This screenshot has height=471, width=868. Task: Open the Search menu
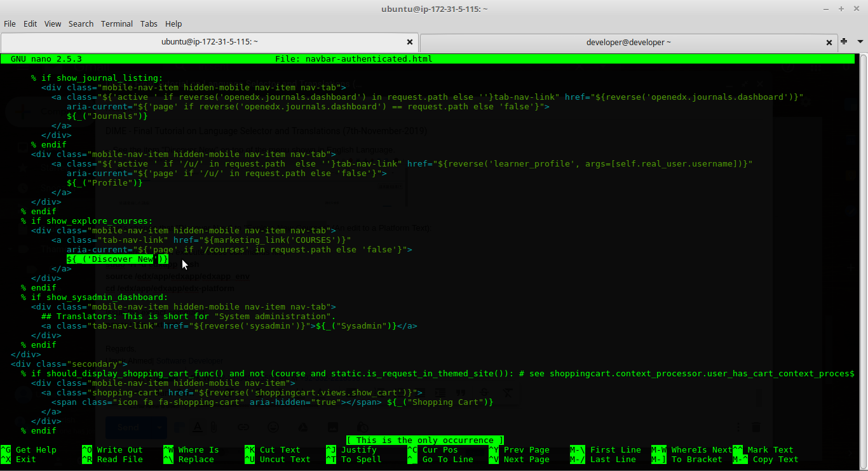coord(81,24)
